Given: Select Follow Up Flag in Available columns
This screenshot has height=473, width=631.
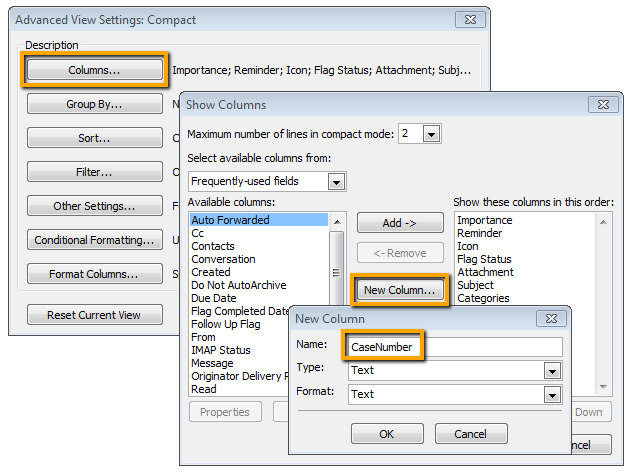Looking at the screenshot, I should coord(240,324).
